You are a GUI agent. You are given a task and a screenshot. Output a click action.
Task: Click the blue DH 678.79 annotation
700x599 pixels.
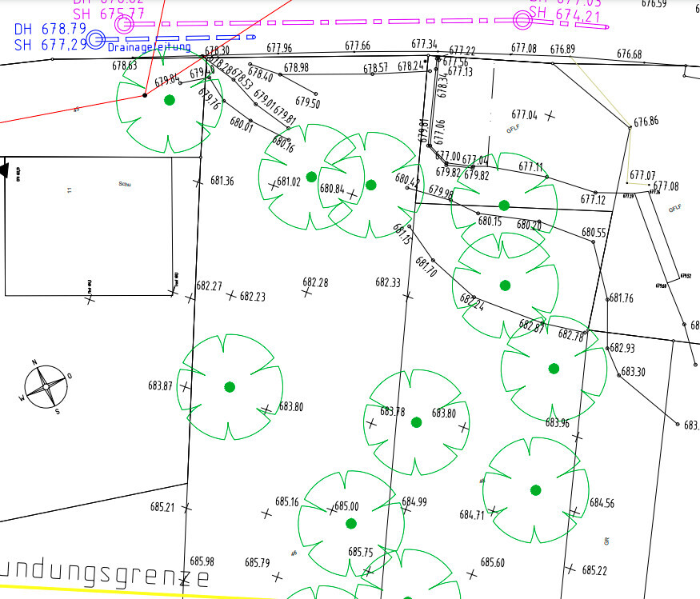point(50,29)
